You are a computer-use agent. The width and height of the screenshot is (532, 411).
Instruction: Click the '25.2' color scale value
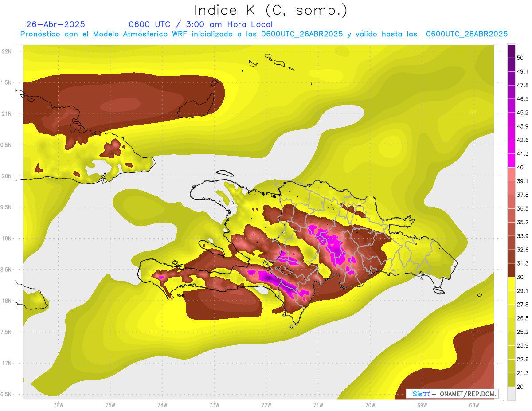click(x=522, y=332)
